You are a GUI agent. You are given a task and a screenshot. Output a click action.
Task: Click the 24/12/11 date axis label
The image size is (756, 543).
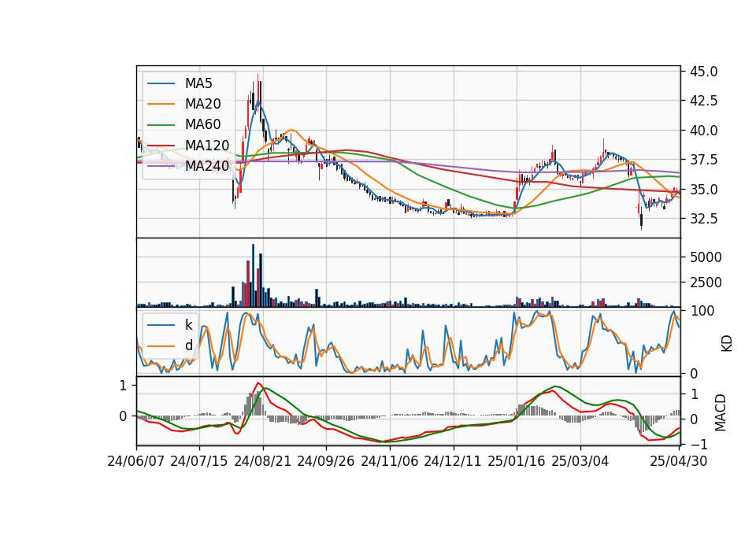(x=453, y=461)
